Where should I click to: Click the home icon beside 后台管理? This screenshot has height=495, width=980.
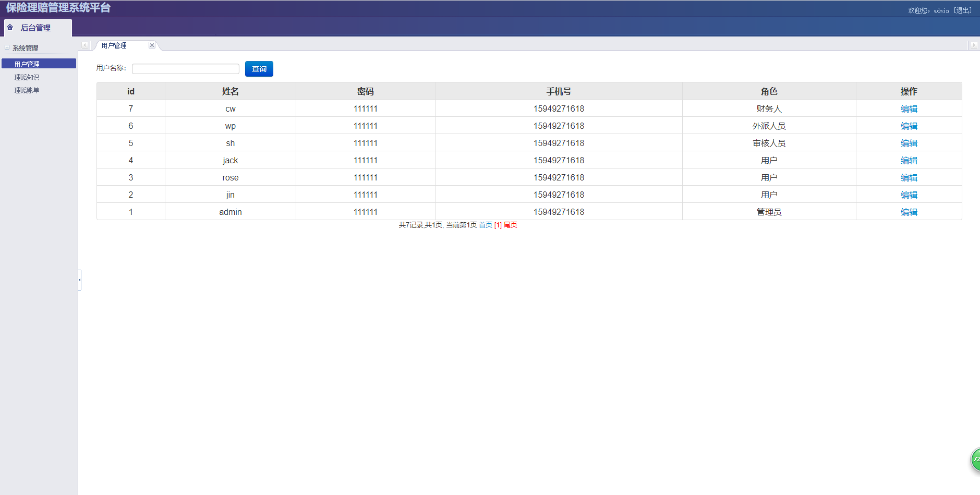click(10, 28)
